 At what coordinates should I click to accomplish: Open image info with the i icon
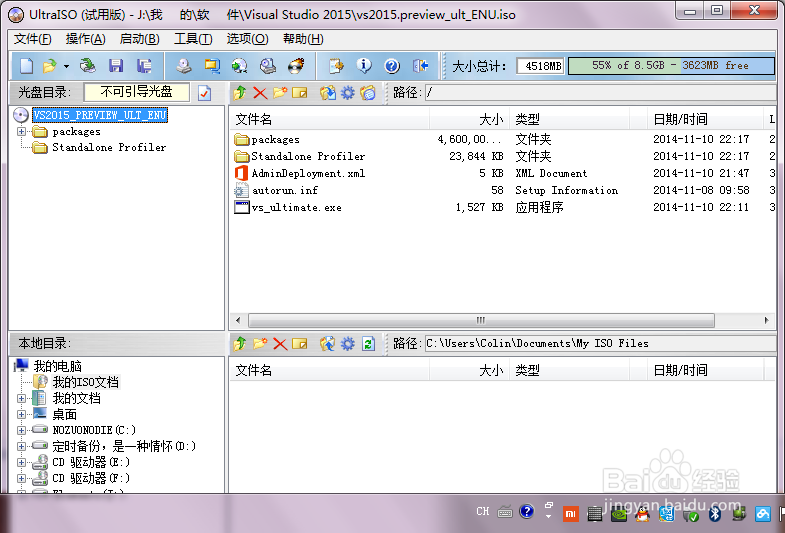click(x=364, y=66)
